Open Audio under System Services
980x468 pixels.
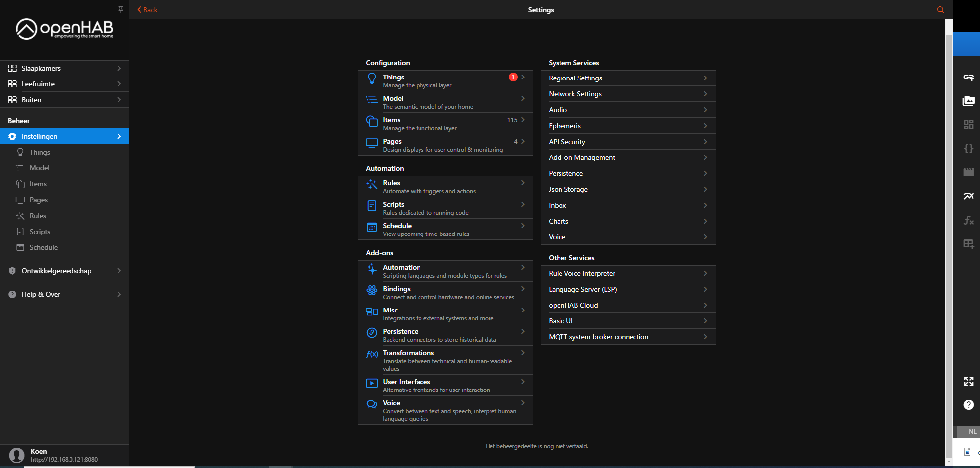(x=628, y=110)
